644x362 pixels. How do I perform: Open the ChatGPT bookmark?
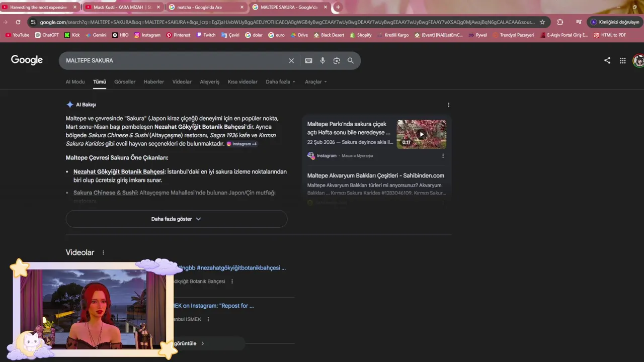point(47,35)
